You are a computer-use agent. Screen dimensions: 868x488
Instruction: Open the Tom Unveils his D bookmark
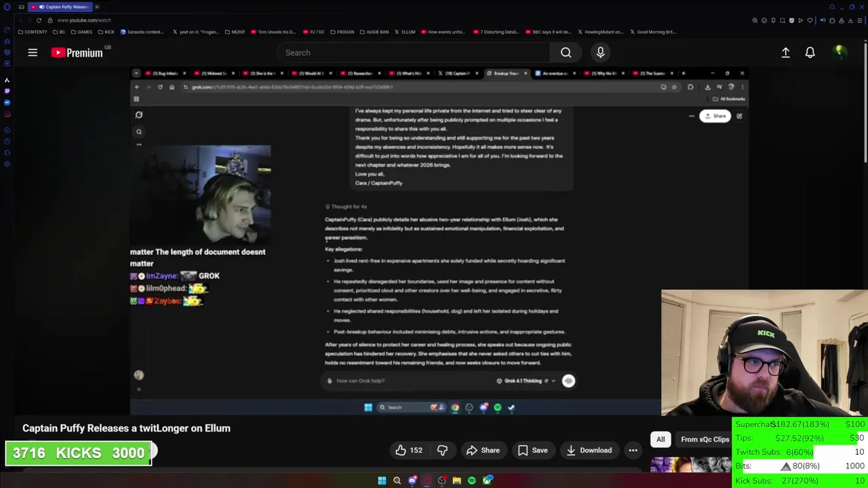pos(273,32)
